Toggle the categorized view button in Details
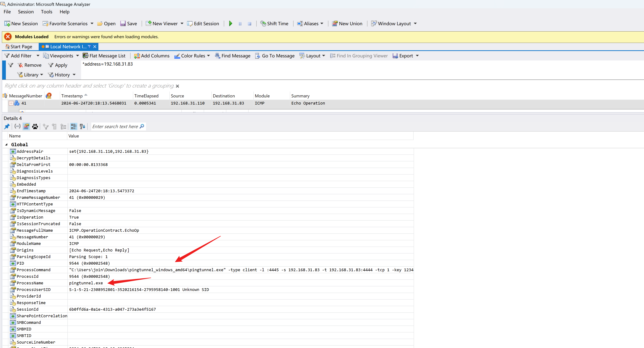The height and width of the screenshot is (348, 644). (74, 126)
